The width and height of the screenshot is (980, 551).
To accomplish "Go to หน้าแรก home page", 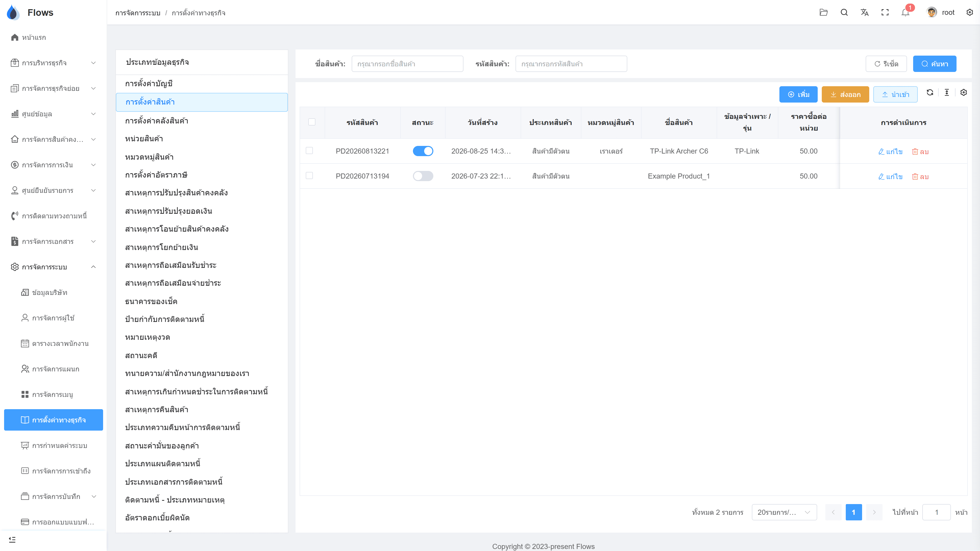I will 53,37.
